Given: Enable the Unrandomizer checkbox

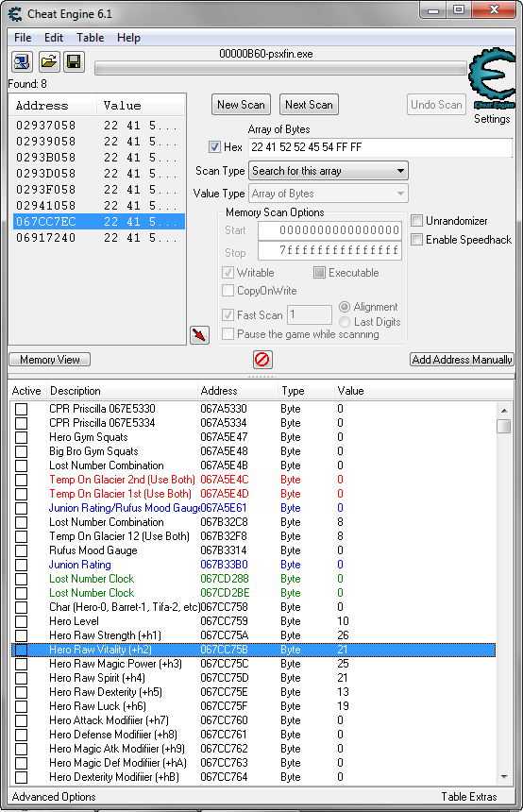Looking at the screenshot, I should point(417,221).
